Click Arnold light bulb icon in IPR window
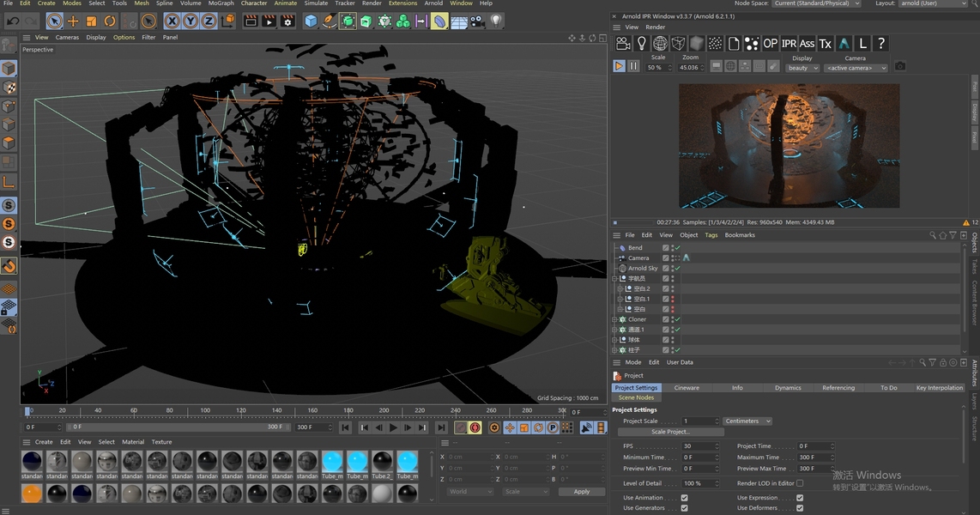 coord(641,43)
